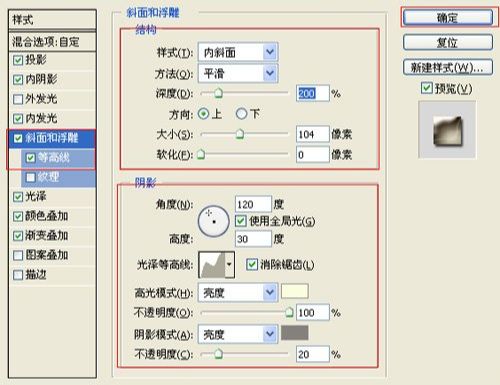Click the 不透明度(C) slider handle
Screen dimensions: 500x385
coord(218,354)
